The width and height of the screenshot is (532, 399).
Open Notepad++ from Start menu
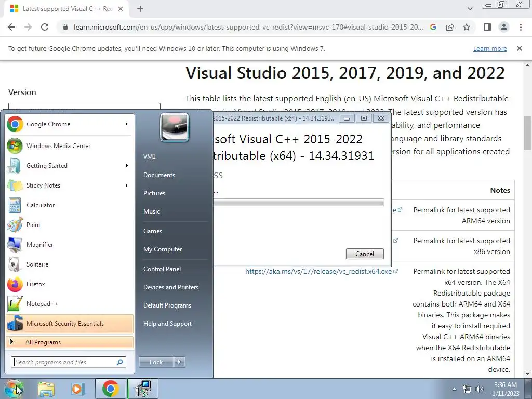(x=69, y=303)
